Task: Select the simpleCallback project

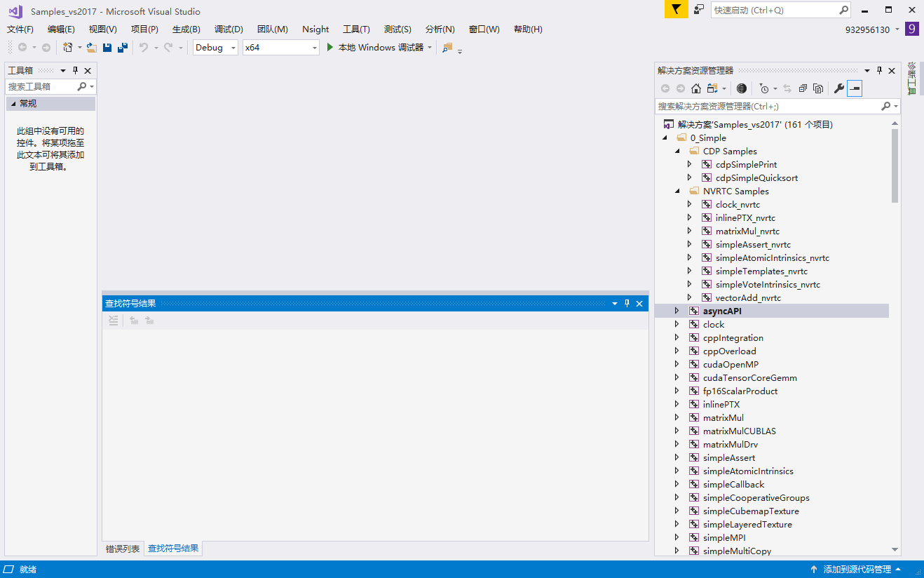Action: pyautogui.click(x=733, y=485)
